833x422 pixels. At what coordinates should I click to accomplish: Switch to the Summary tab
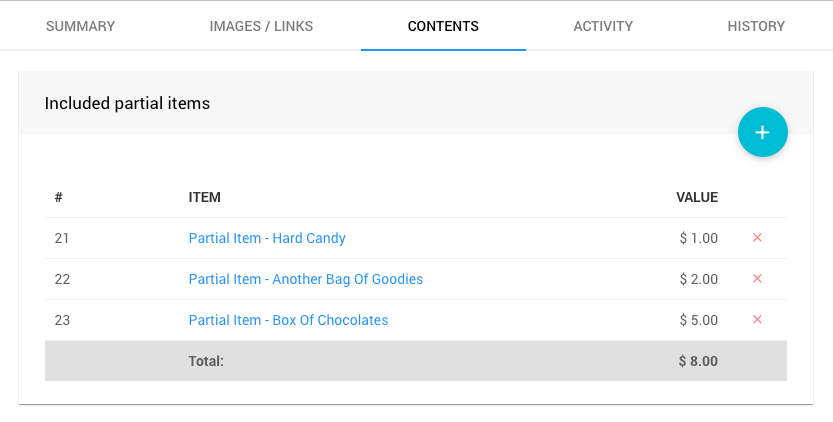(x=80, y=26)
